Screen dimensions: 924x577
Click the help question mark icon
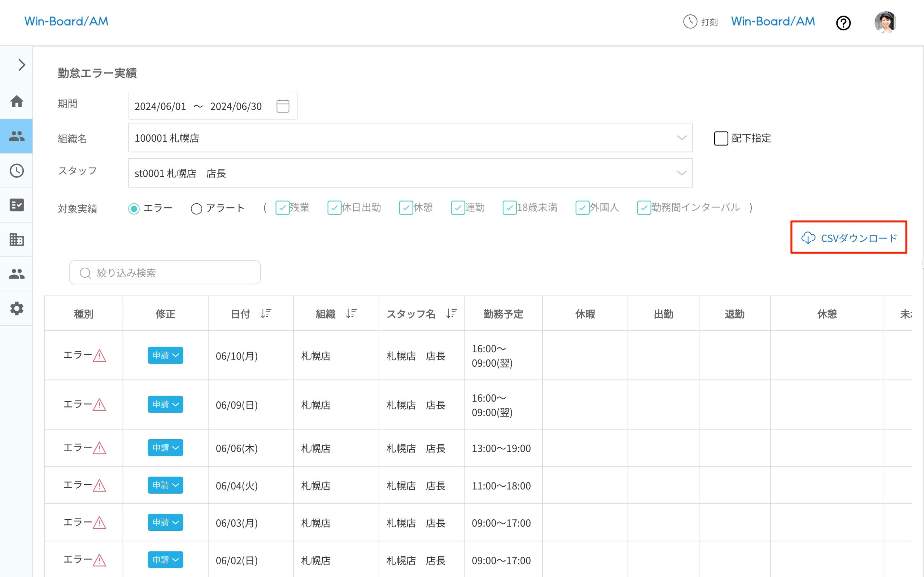pos(843,23)
